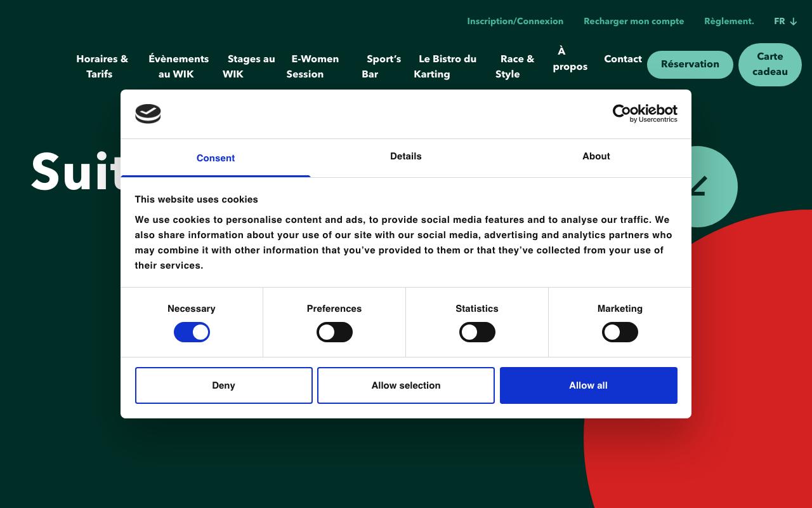
Task: Click the Cookiebot checkmark logo icon
Action: click(148, 114)
